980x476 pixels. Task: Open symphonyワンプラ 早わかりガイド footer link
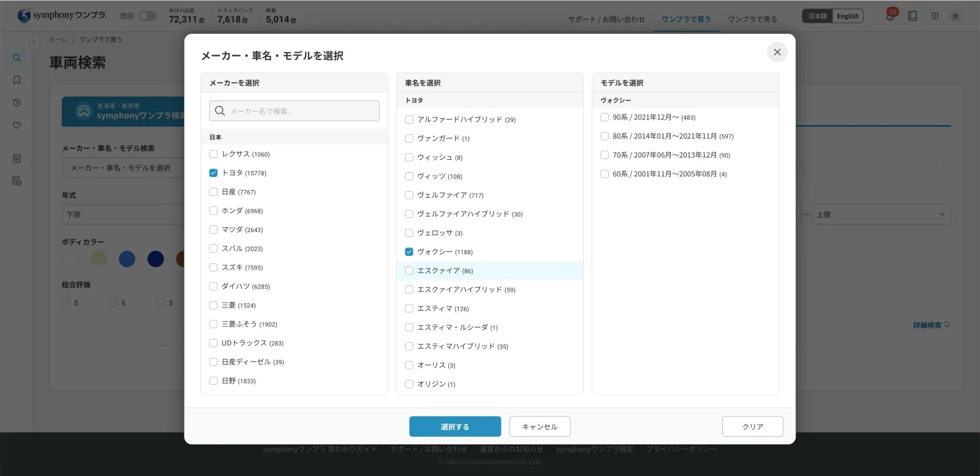pos(320,449)
